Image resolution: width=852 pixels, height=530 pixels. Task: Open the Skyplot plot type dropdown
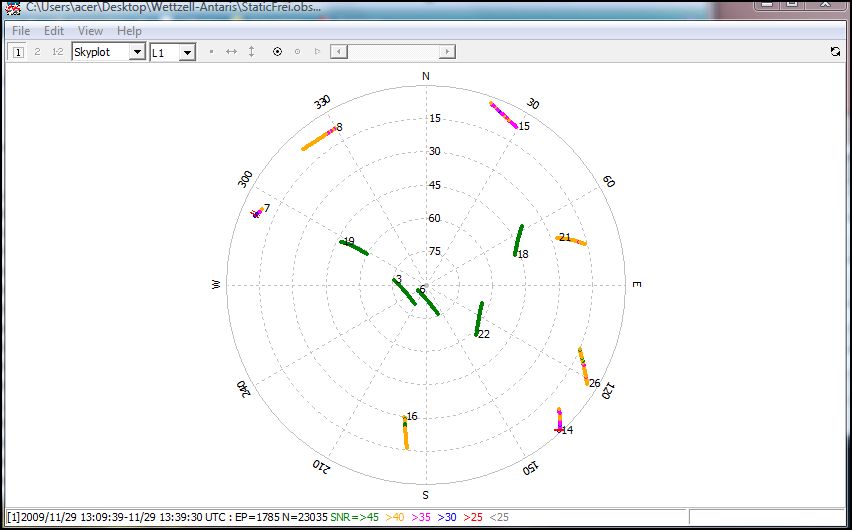[137, 52]
